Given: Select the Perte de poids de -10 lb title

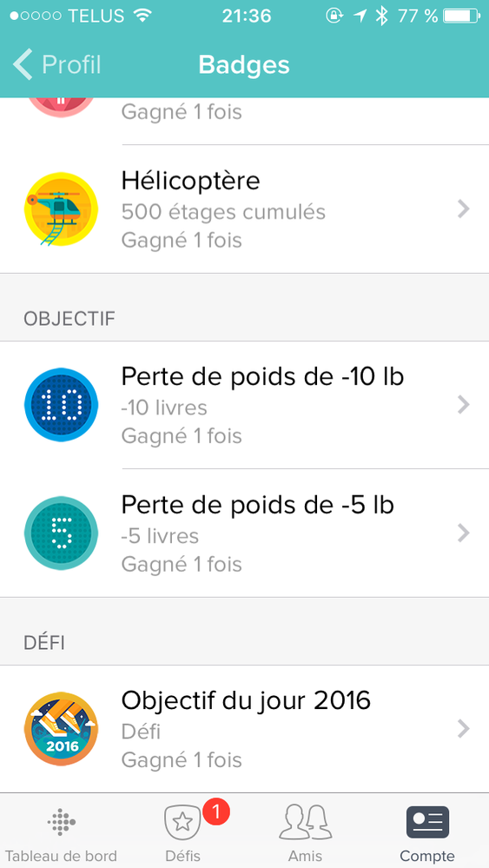Looking at the screenshot, I should tap(263, 377).
